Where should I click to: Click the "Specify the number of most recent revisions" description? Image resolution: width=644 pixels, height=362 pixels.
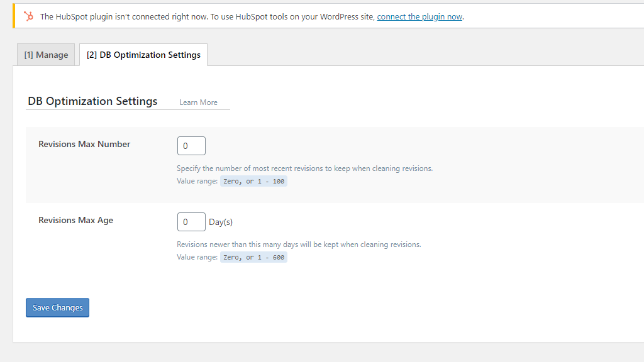click(305, 168)
